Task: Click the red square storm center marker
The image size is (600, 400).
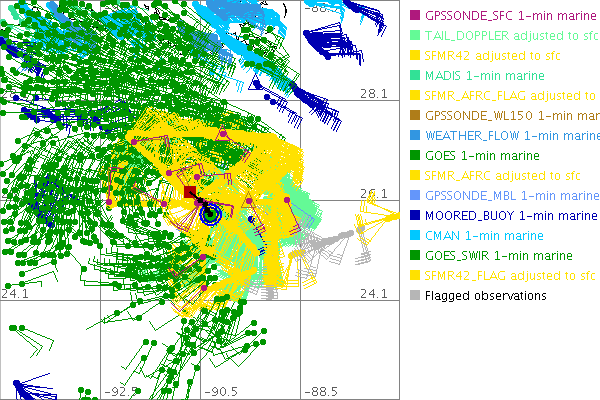Action: [189, 192]
